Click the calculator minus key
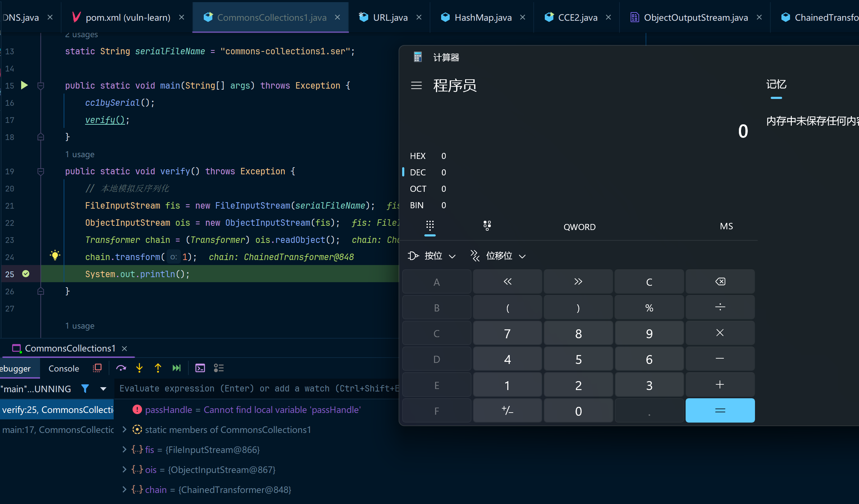This screenshot has width=859, height=504. (720, 359)
